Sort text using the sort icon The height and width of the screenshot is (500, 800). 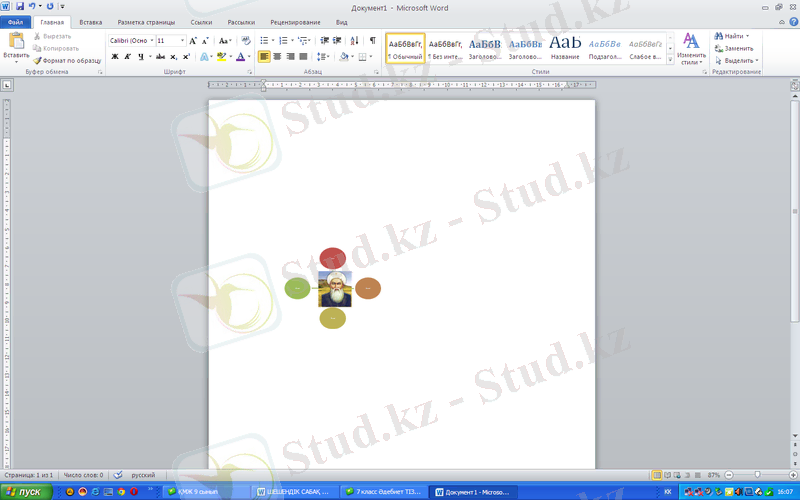(x=355, y=41)
